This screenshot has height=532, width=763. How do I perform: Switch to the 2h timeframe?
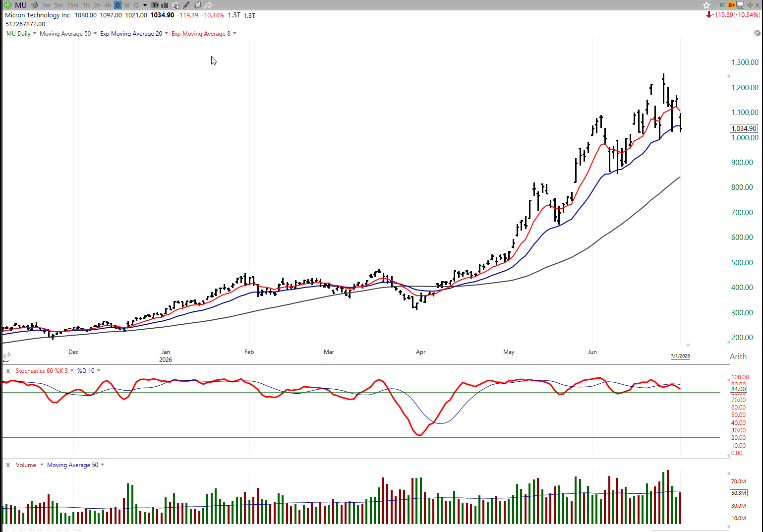tap(97, 5)
